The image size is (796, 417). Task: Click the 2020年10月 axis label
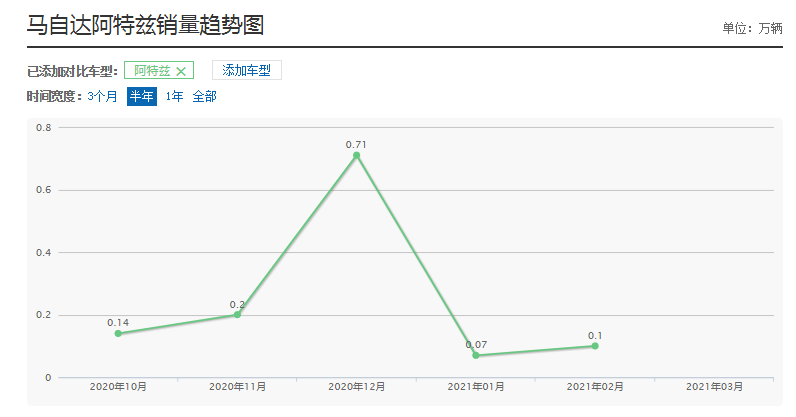tap(118, 387)
